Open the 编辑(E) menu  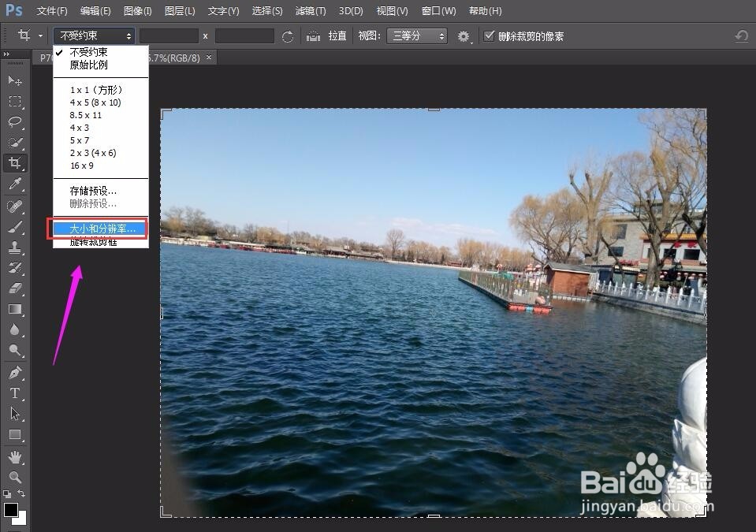(x=95, y=10)
